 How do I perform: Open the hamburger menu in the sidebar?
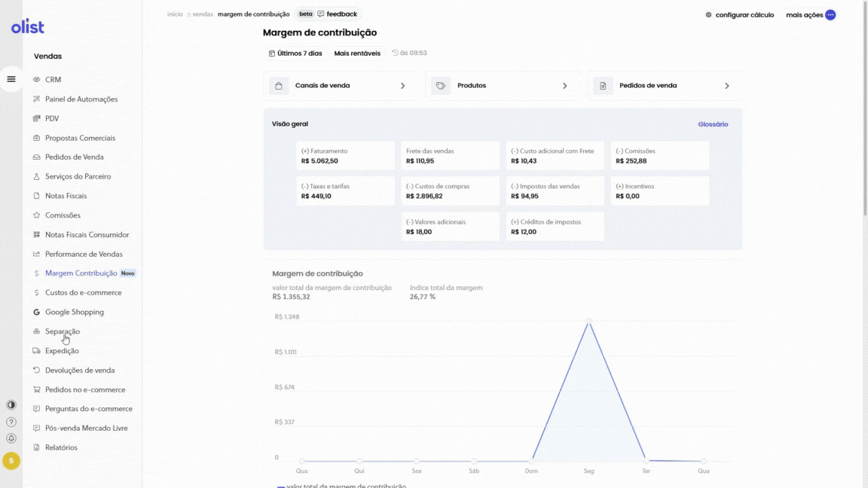click(x=11, y=79)
